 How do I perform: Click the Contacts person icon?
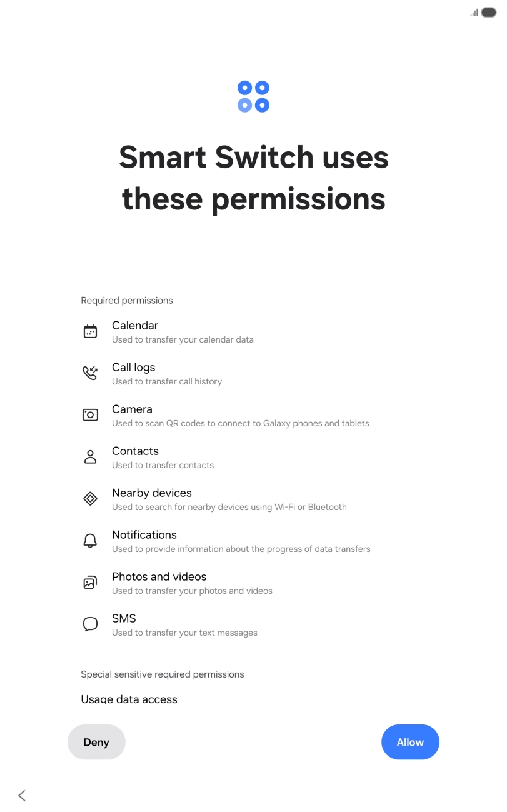point(91,457)
